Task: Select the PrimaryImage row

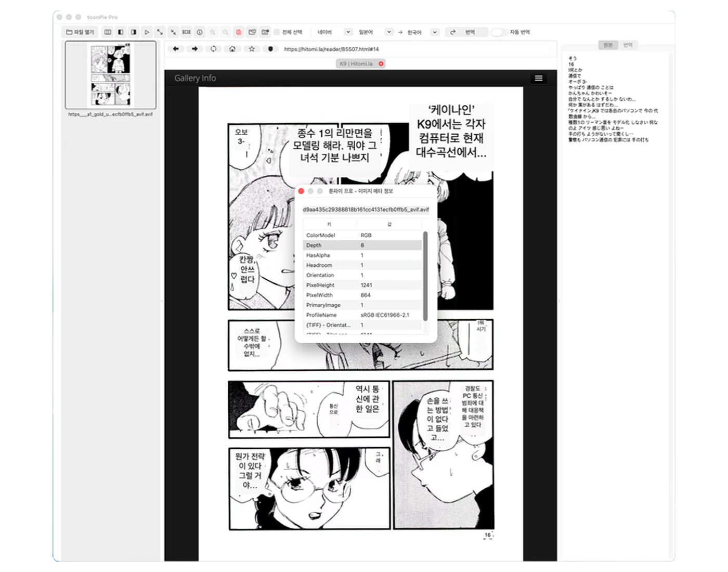Action: pyautogui.click(x=362, y=305)
